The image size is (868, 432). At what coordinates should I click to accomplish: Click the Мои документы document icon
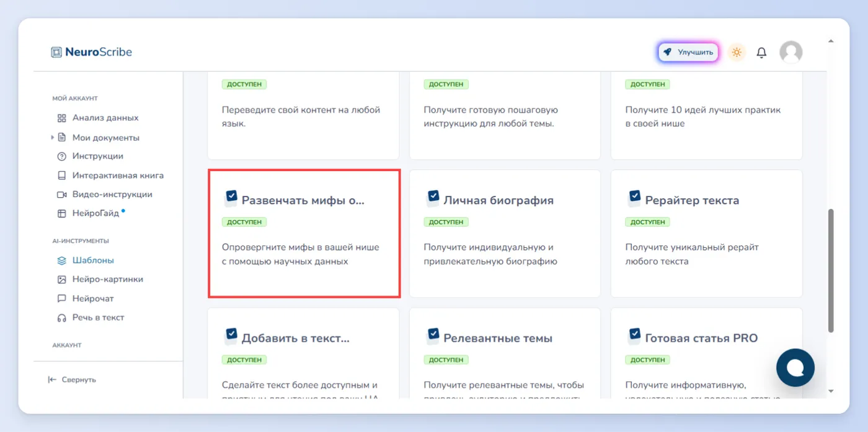[61, 138]
